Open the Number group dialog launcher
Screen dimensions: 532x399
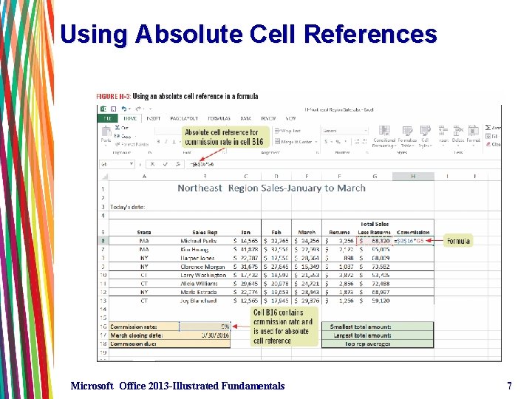coord(367,153)
